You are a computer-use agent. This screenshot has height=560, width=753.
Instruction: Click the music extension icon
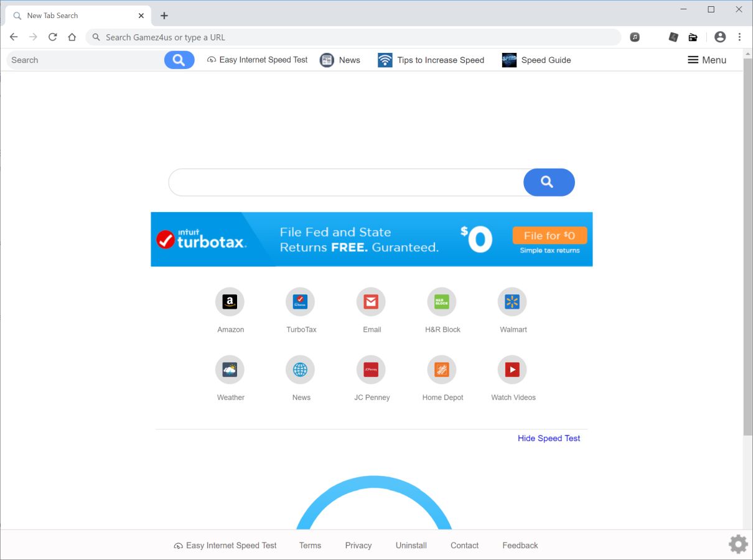click(x=634, y=37)
